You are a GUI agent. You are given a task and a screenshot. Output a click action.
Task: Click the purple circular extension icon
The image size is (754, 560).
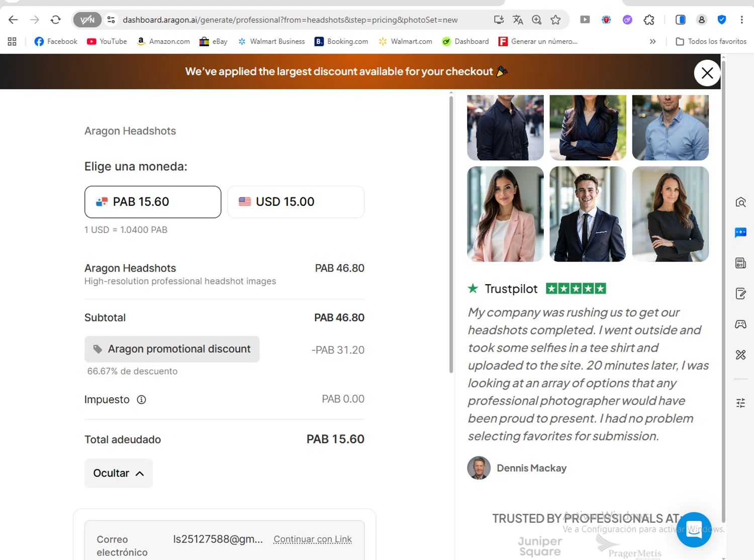click(x=627, y=20)
